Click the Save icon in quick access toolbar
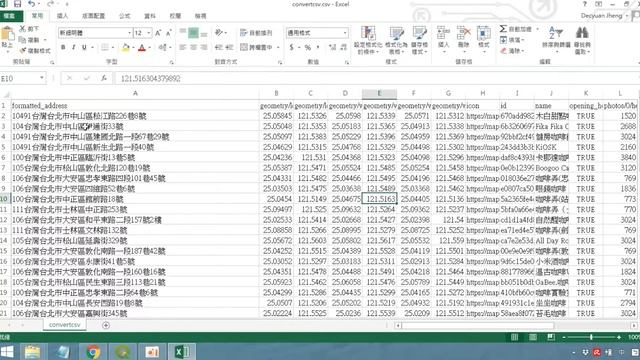Screen dimensions: 640x360 (17, 4)
